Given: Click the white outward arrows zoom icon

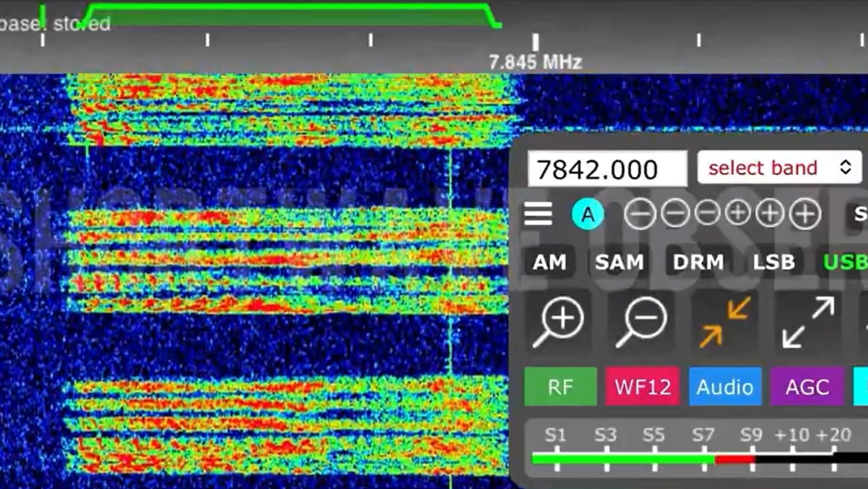Looking at the screenshot, I should tap(808, 323).
